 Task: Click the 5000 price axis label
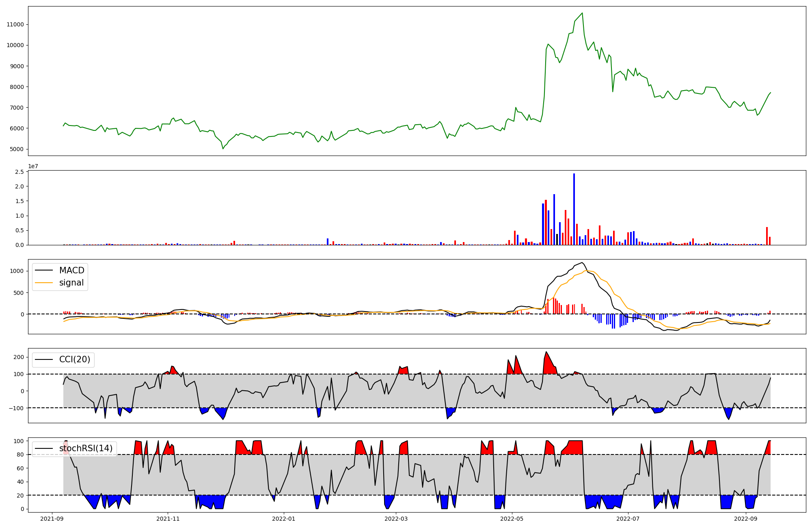pos(17,149)
